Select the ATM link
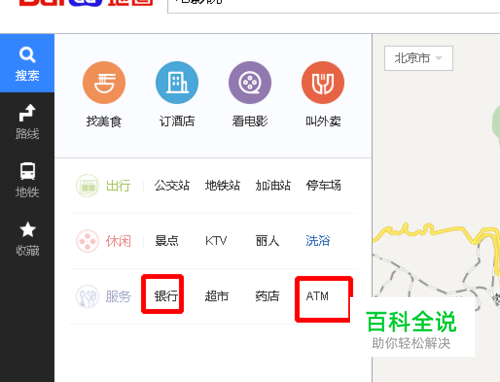The image size is (500, 382). 317,296
